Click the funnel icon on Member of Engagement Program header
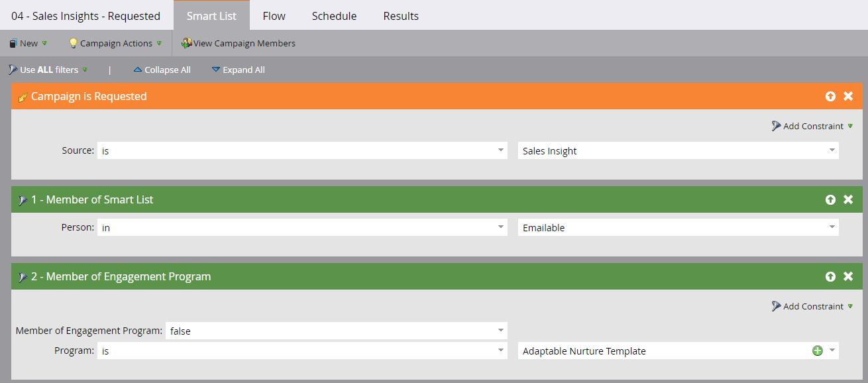868x383 pixels. pyautogui.click(x=23, y=276)
